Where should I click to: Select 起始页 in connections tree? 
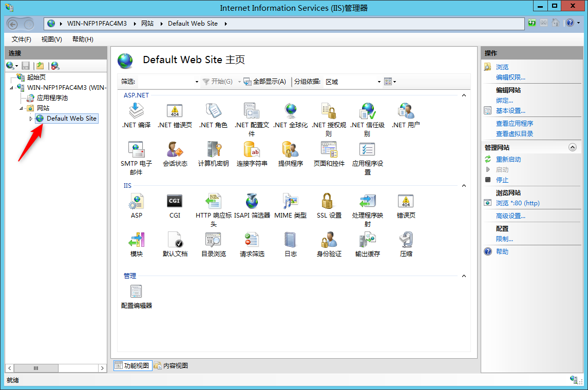(36, 77)
